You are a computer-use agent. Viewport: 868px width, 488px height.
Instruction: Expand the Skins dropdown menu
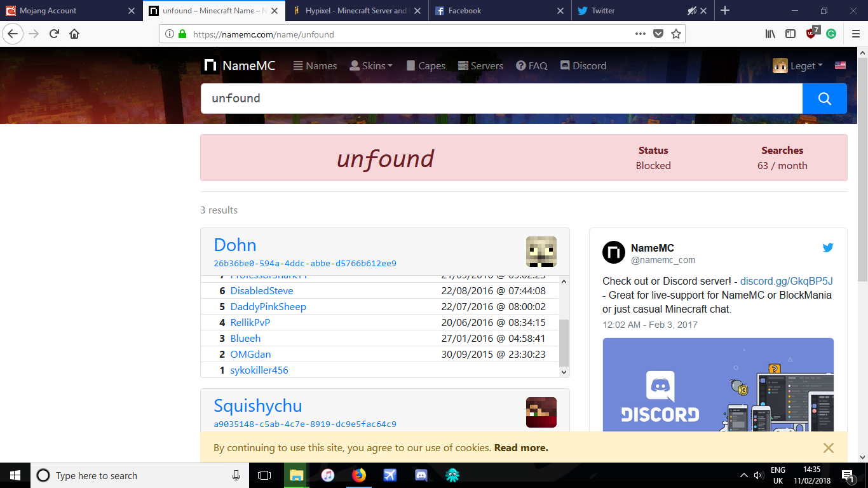coord(371,65)
